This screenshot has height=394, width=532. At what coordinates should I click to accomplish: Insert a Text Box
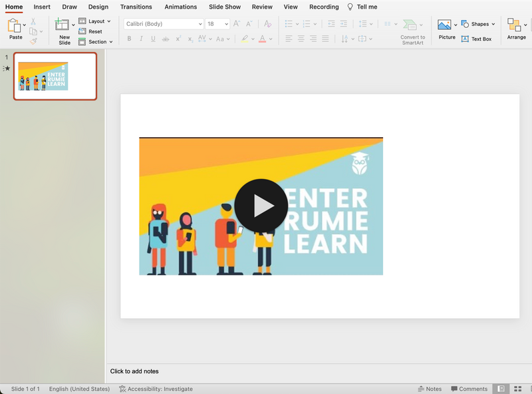point(476,39)
